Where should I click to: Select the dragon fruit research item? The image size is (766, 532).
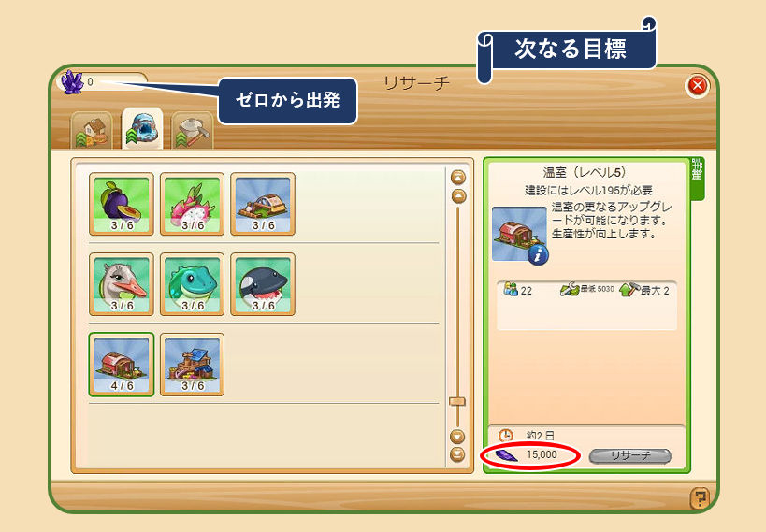(x=192, y=204)
